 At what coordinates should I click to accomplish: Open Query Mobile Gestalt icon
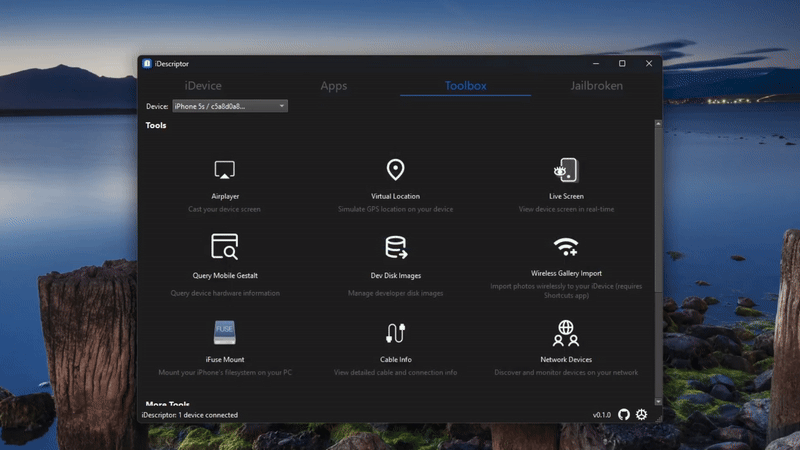tap(224, 246)
